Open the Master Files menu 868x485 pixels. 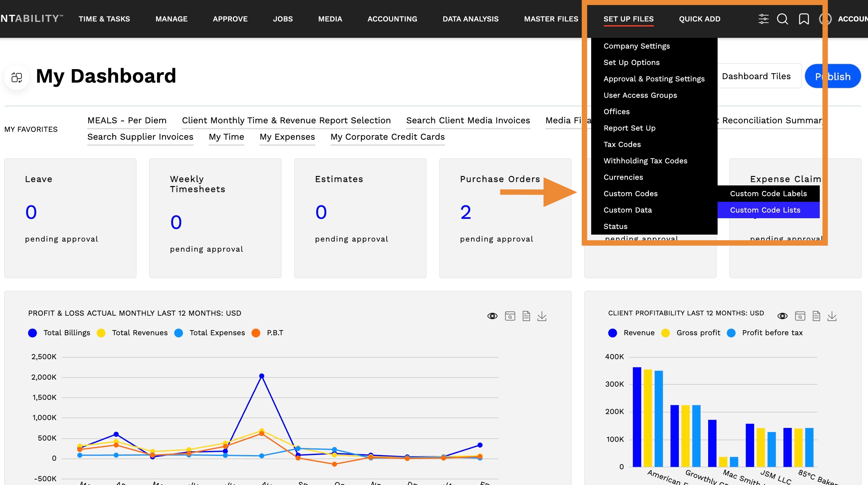pyautogui.click(x=551, y=19)
